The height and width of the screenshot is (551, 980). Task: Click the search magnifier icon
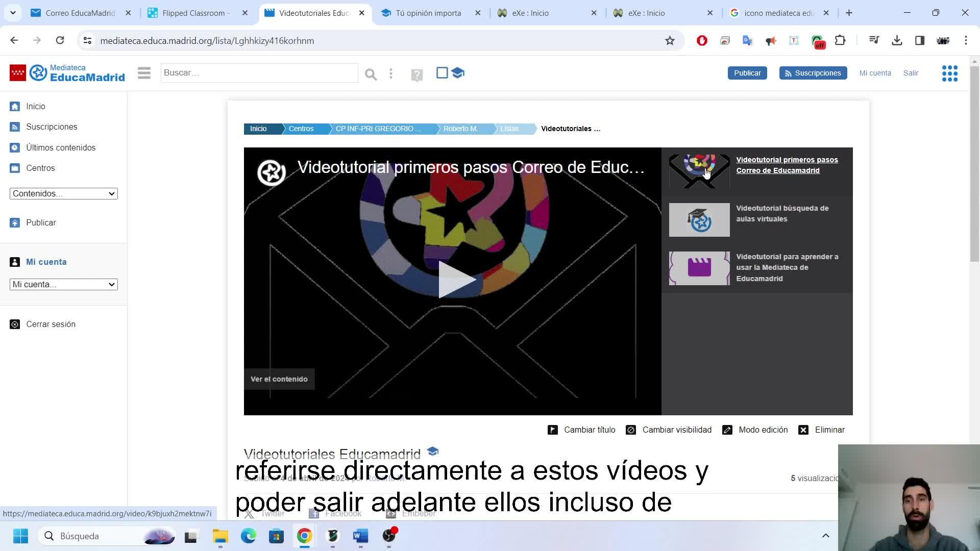pyautogui.click(x=371, y=74)
